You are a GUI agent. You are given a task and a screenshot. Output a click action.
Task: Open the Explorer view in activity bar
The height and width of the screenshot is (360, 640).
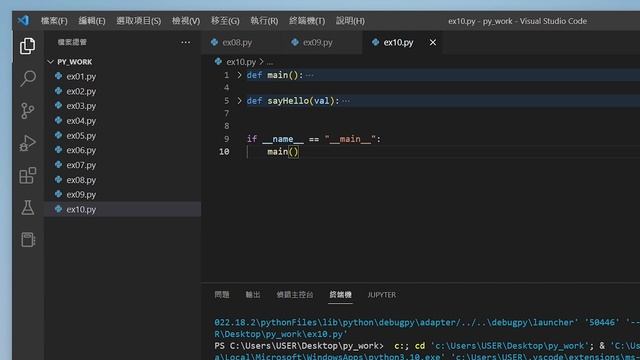click(x=27, y=46)
